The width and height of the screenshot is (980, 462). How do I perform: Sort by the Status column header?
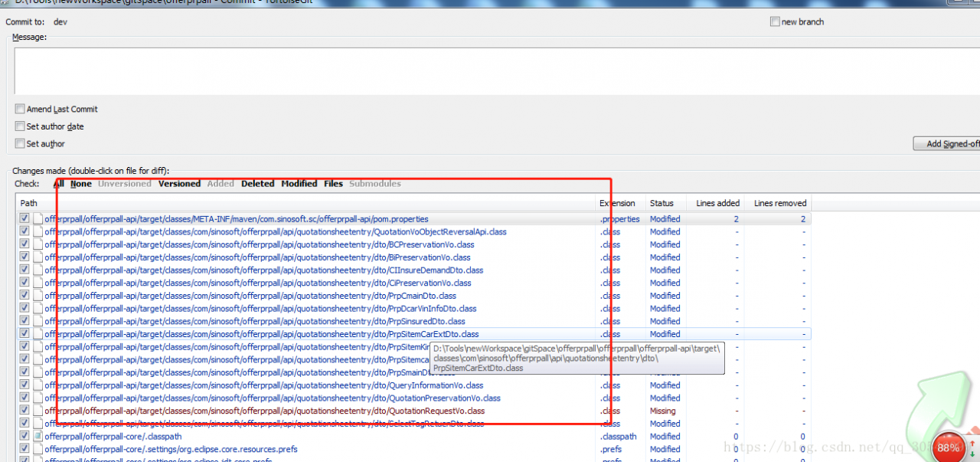(x=666, y=203)
